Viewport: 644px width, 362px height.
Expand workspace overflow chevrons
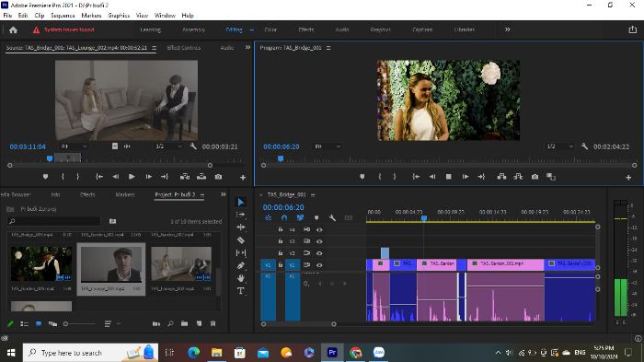tap(508, 29)
